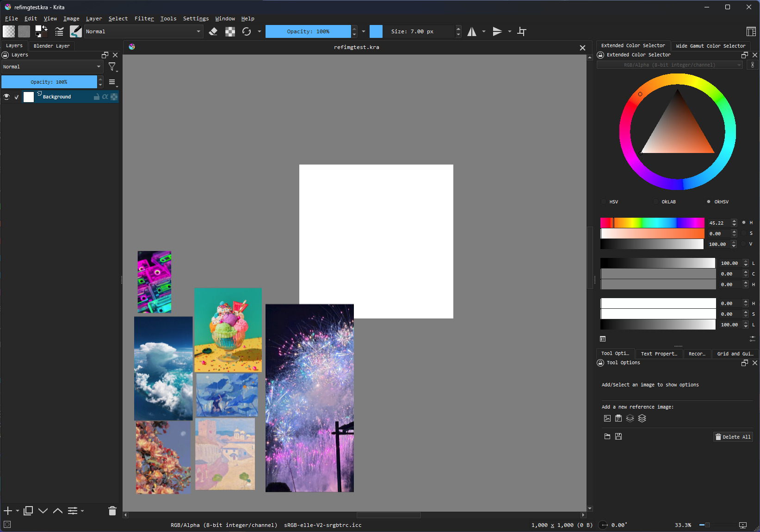Toggle wrap around mode icon
The width and height of the screenshot is (760, 532).
pos(522,31)
